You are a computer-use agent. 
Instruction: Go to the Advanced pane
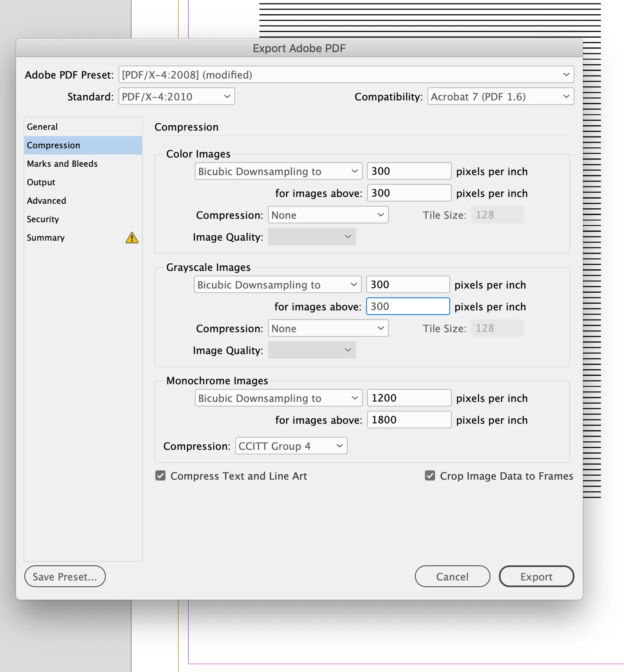click(83, 201)
